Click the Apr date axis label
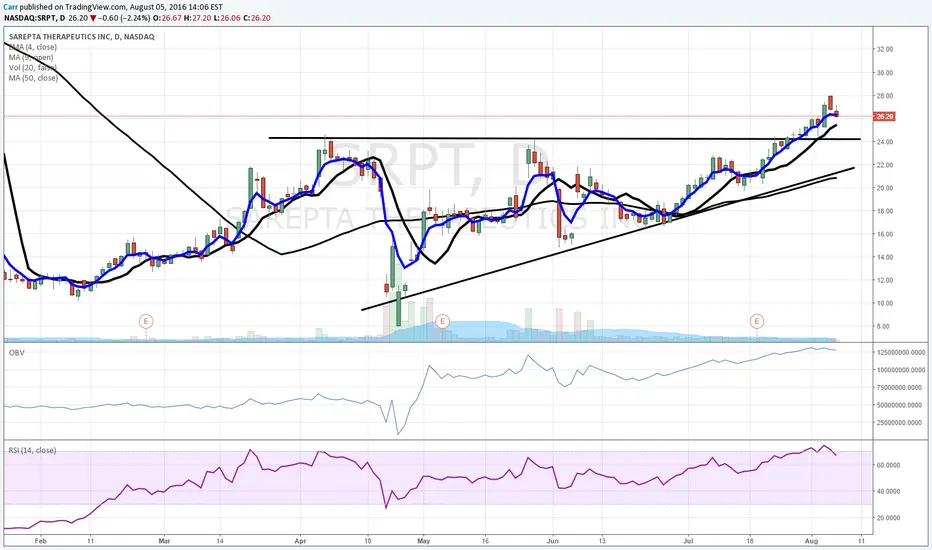The image size is (932, 550). click(x=300, y=541)
